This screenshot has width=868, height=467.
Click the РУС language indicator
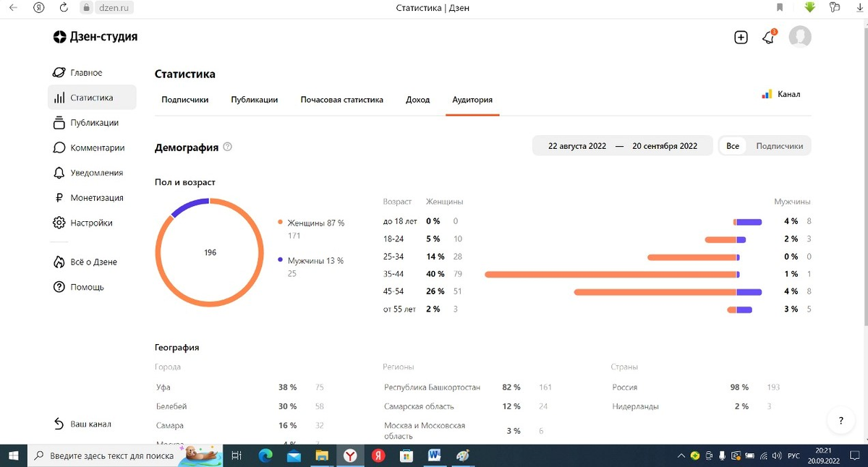point(793,456)
